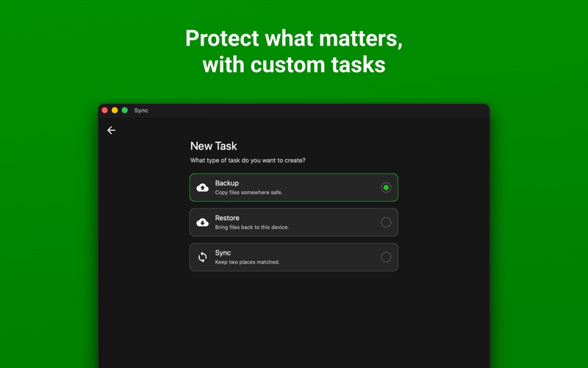Click the Restore option title
Image resolution: width=588 pixels, height=368 pixels.
pos(227,218)
